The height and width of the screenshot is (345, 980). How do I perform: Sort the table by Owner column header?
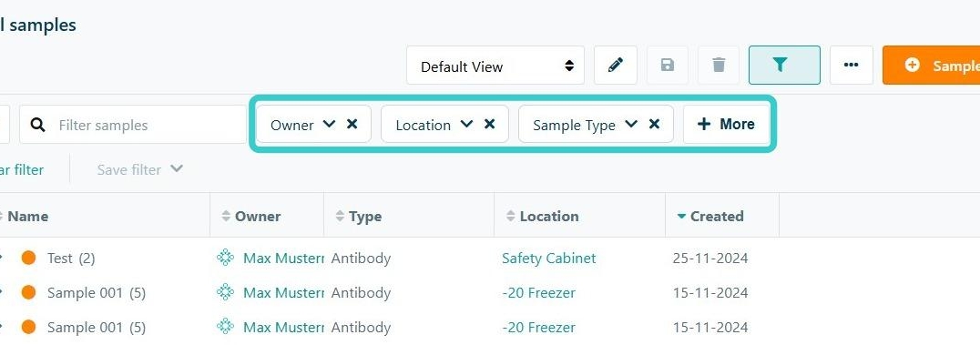(251, 217)
